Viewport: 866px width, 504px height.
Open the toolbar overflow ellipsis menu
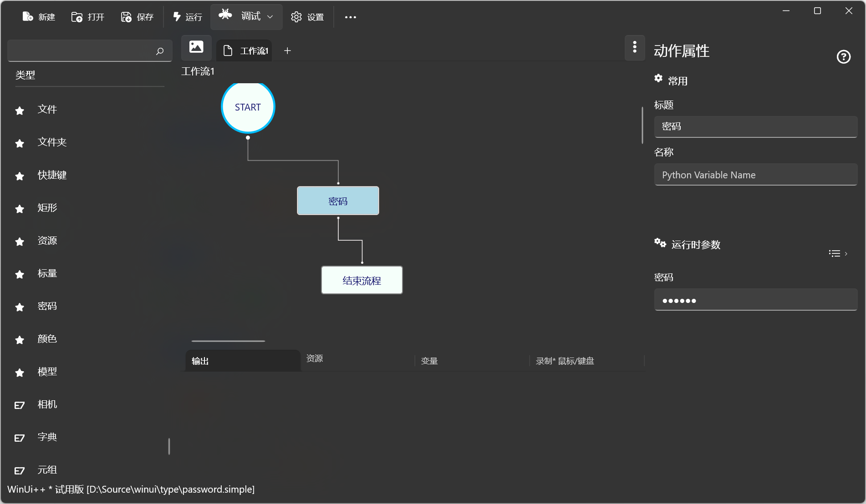coord(350,17)
